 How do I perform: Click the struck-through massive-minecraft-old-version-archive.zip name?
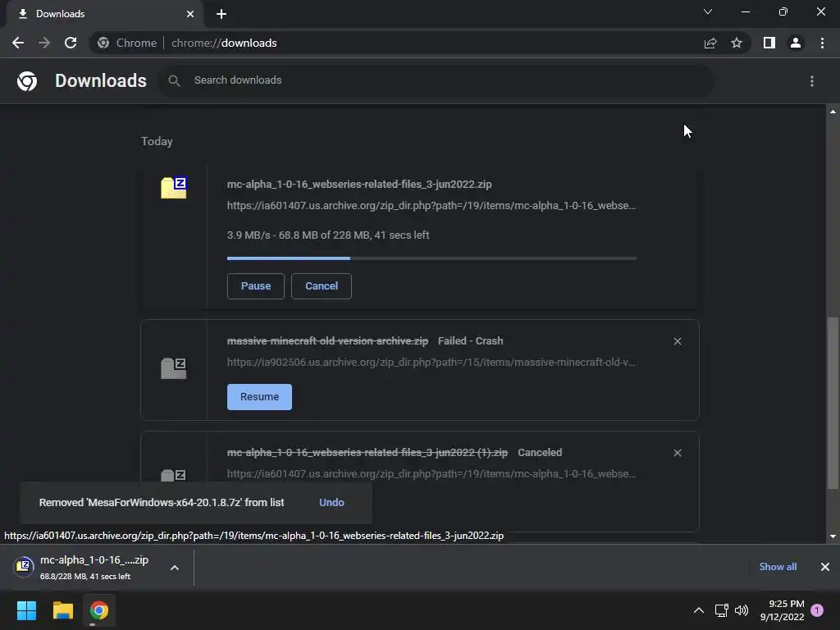click(327, 341)
